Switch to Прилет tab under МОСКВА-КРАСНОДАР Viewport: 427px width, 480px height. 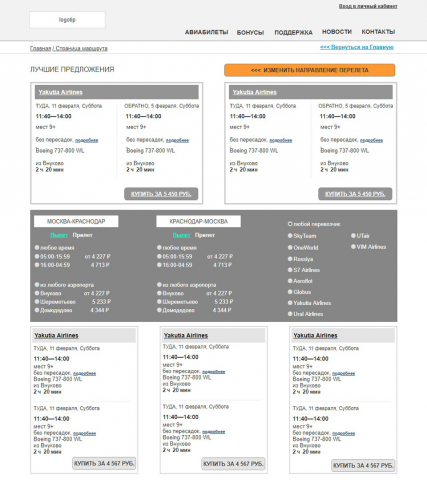82,235
